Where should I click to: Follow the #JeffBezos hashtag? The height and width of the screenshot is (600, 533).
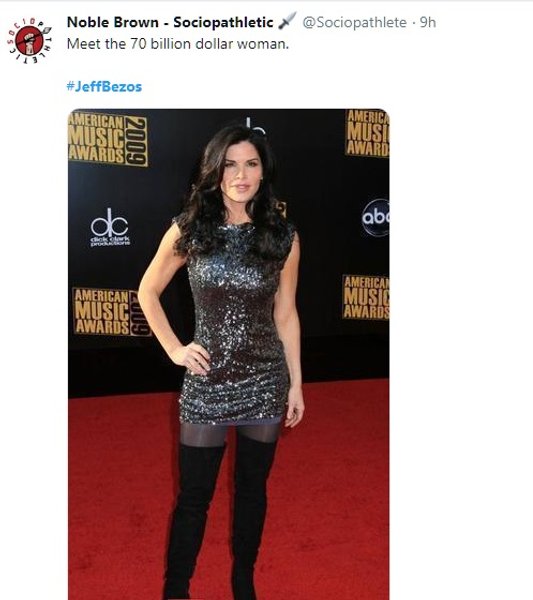point(104,86)
